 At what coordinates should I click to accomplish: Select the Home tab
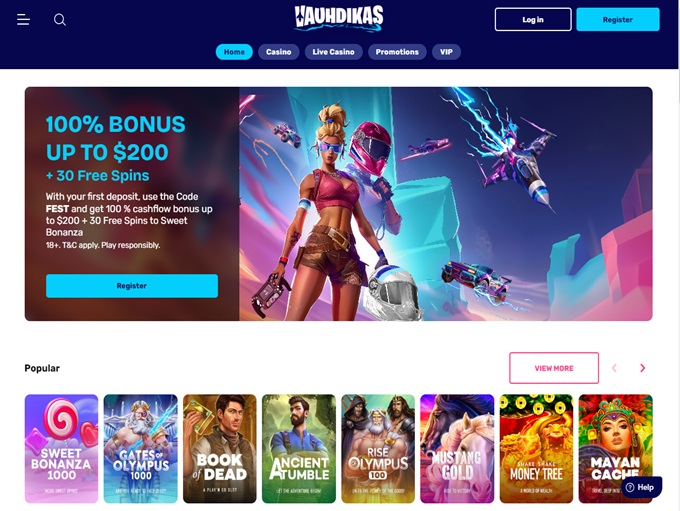(234, 52)
